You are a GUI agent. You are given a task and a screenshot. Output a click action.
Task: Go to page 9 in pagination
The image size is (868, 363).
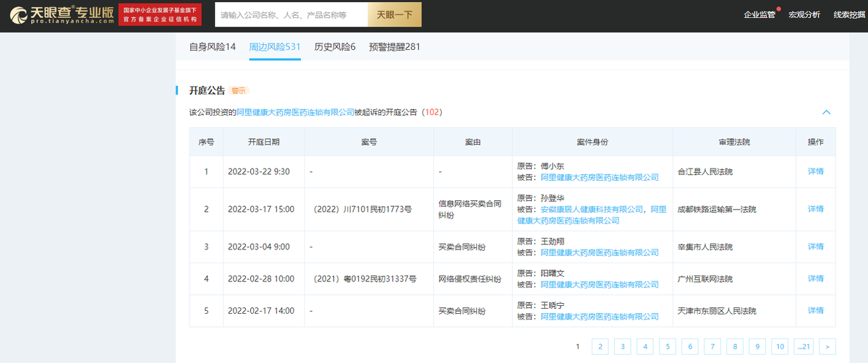(757, 346)
